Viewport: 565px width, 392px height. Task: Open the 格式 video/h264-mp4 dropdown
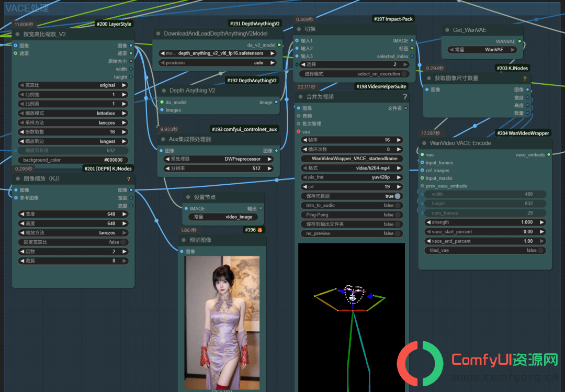[352, 168]
